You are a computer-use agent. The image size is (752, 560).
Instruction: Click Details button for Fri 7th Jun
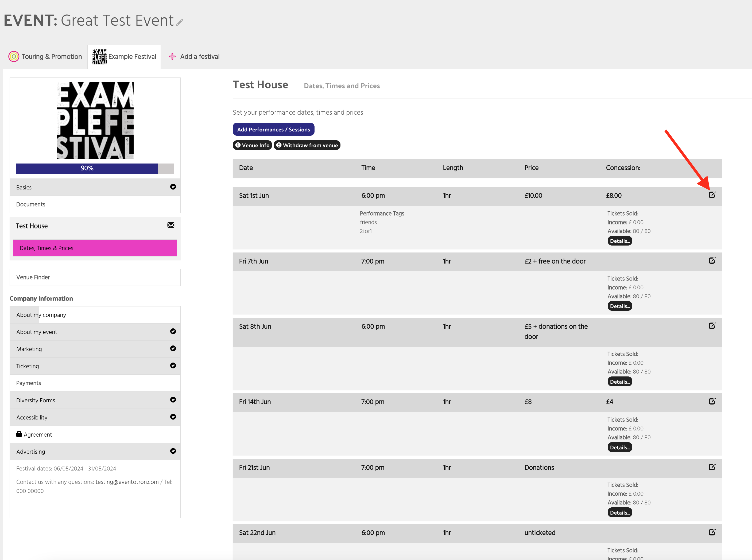[x=620, y=306]
